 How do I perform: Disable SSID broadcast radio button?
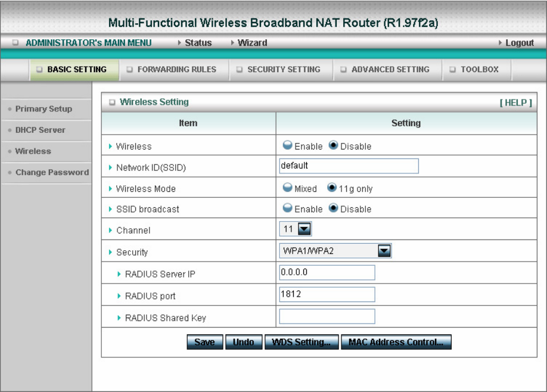pos(333,208)
